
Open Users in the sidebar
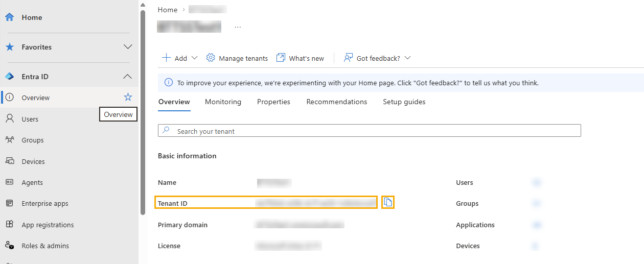69,119
